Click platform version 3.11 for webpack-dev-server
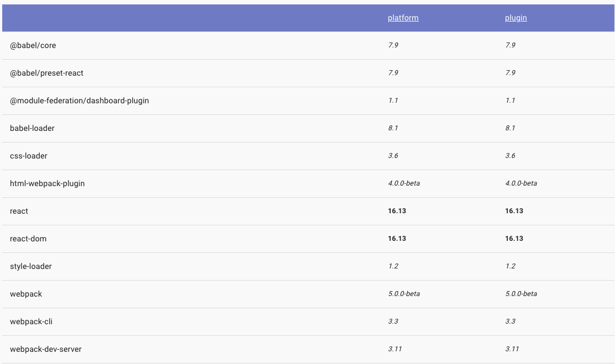615x364 pixels. (x=395, y=349)
